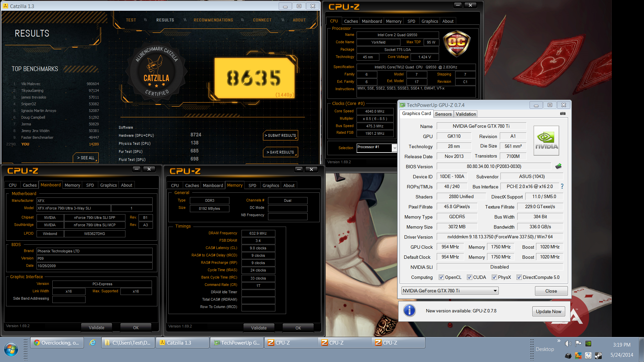This screenshot has height=362, width=644.
Task: Minimize the CPU-Z Memory window
Action: [299, 169]
